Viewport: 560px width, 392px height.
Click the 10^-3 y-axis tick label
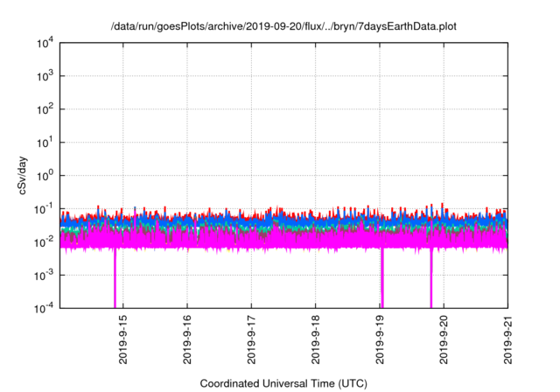point(44,276)
